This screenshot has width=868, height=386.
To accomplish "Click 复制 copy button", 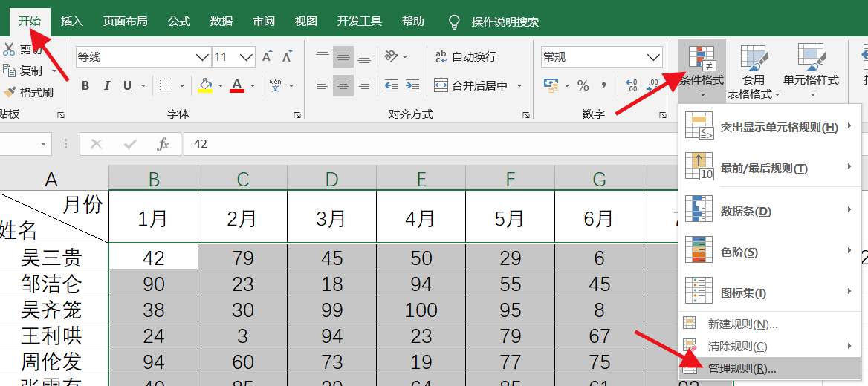I will (25, 71).
